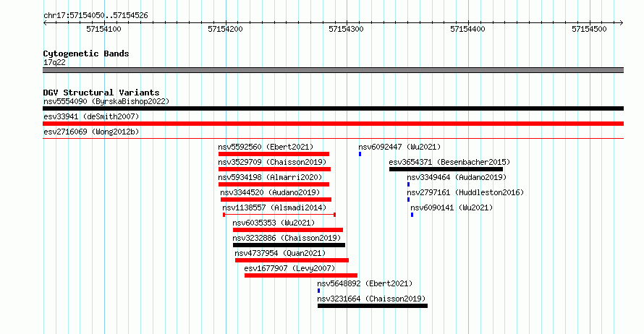Select the gray 17q22 cytogenetic band bar
Image resolution: width=644 pixels, height=334 pixels.
tap(333, 70)
